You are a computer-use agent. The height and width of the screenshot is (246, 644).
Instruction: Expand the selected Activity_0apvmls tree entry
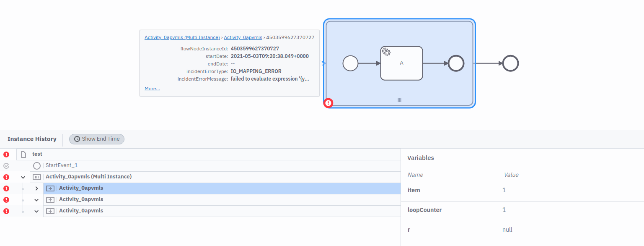(36, 188)
